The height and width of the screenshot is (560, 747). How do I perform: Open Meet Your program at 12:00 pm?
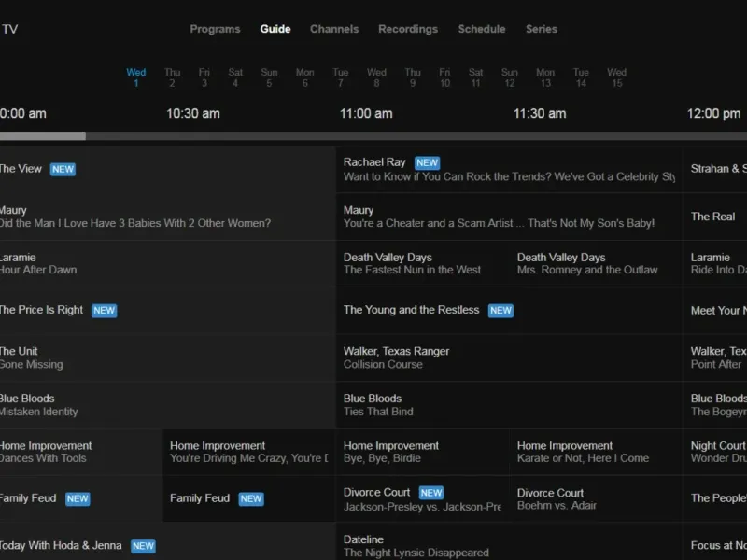(715, 311)
